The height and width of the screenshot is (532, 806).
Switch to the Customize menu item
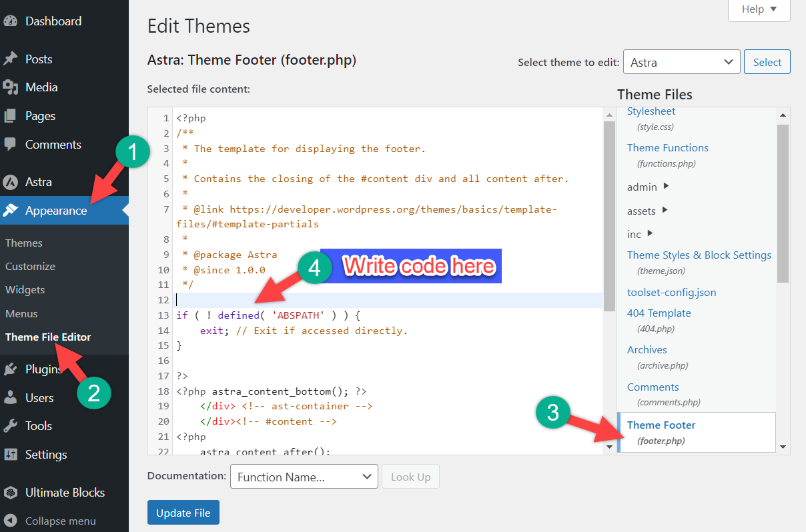[29, 266]
